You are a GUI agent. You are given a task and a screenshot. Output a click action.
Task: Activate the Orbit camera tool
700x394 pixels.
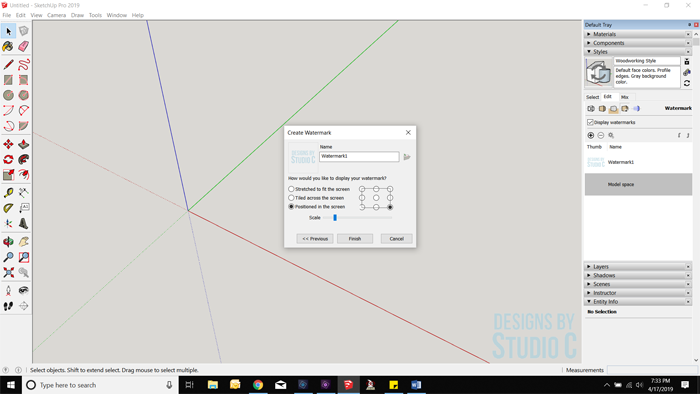(8, 241)
